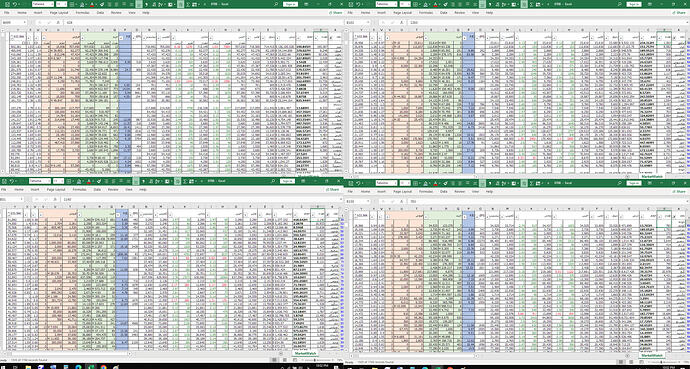This screenshot has height=369, width=690.
Task: Open font size dropdown in top-left window
Action: (65, 4)
